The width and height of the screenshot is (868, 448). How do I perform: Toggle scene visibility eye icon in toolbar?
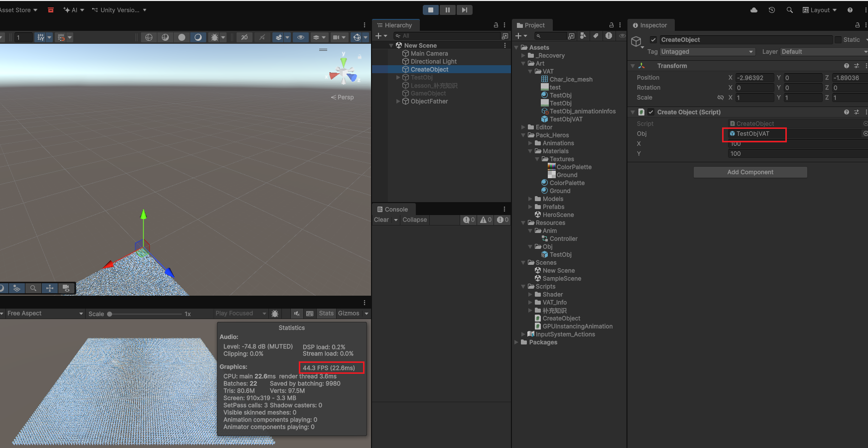(x=300, y=37)
